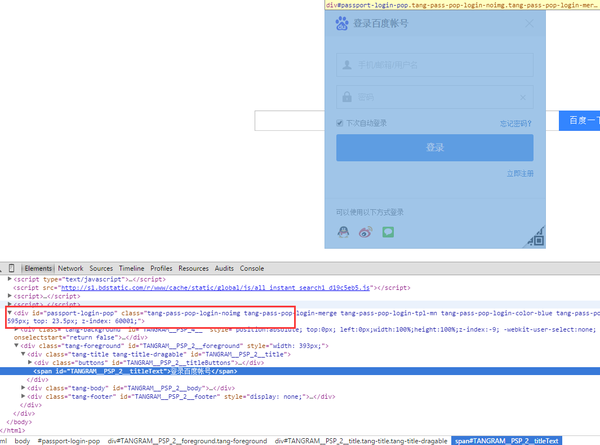Expand the div class="buttons" node

click(x=30, y=362)
